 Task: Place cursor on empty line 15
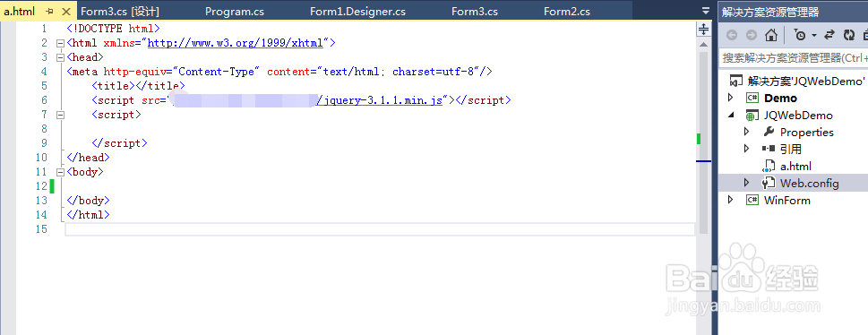coord(380,229)
